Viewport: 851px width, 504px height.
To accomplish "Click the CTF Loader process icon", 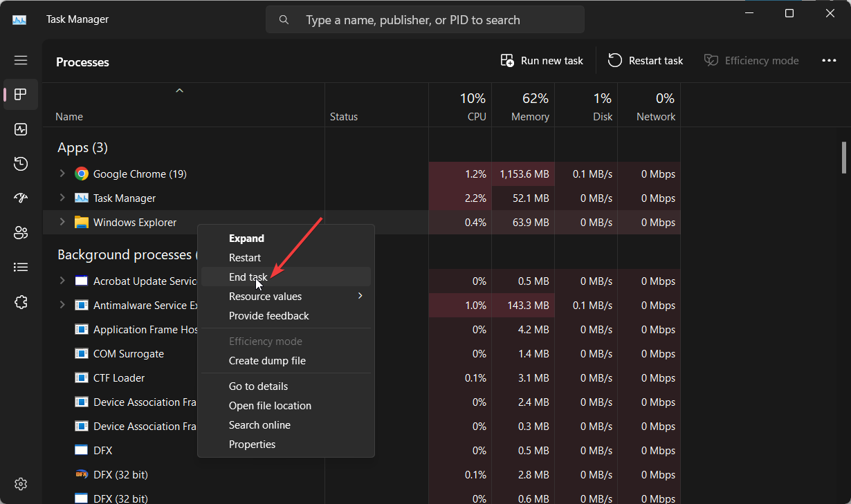I will coord(82,378).
